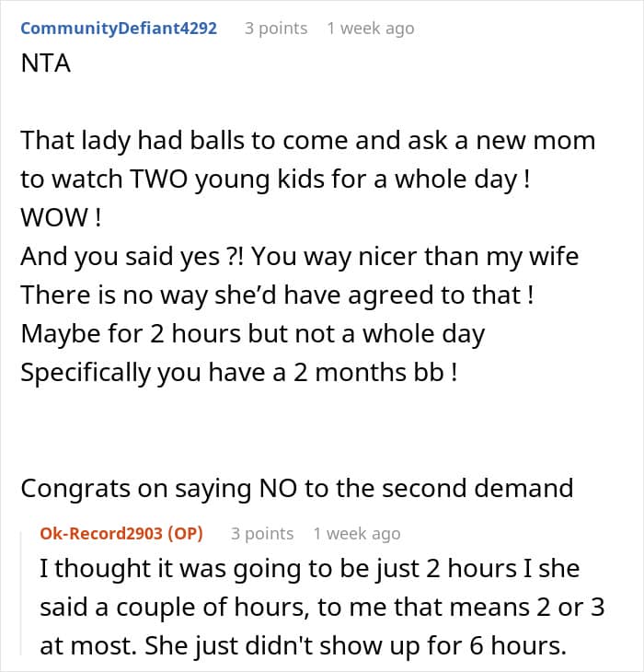Click the "WOW !" line
Image resolution: width=644 pixels, height=672 pixels.
pos(62,217)
